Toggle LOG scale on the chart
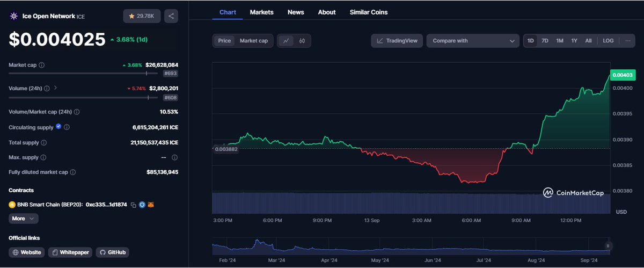Screen dimensions: 644x268 coord(608,41)
